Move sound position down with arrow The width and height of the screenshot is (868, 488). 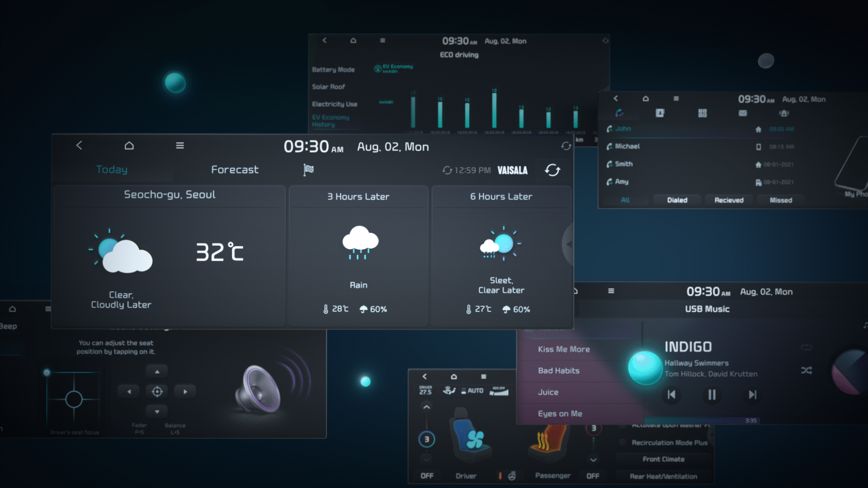coord(157,412)
